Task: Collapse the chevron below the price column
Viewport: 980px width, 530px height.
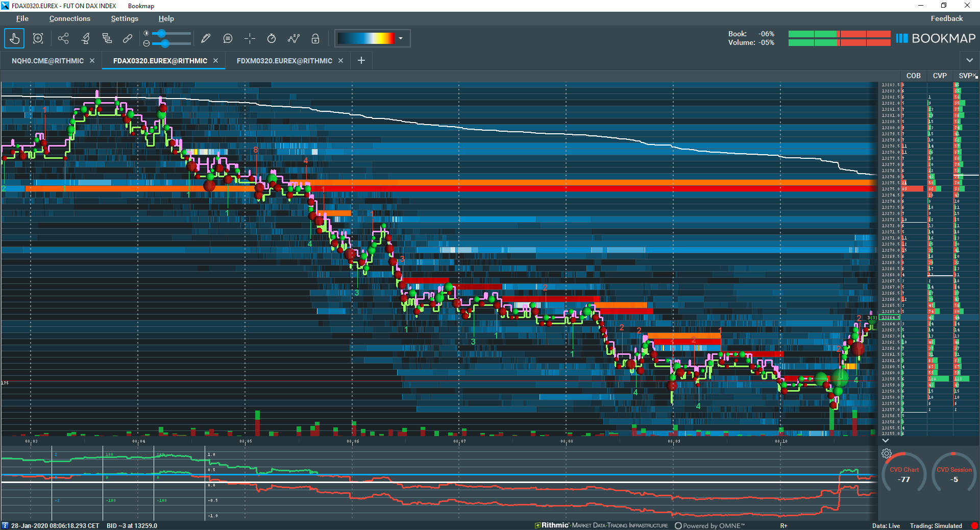Action: (x=886, y=440)
